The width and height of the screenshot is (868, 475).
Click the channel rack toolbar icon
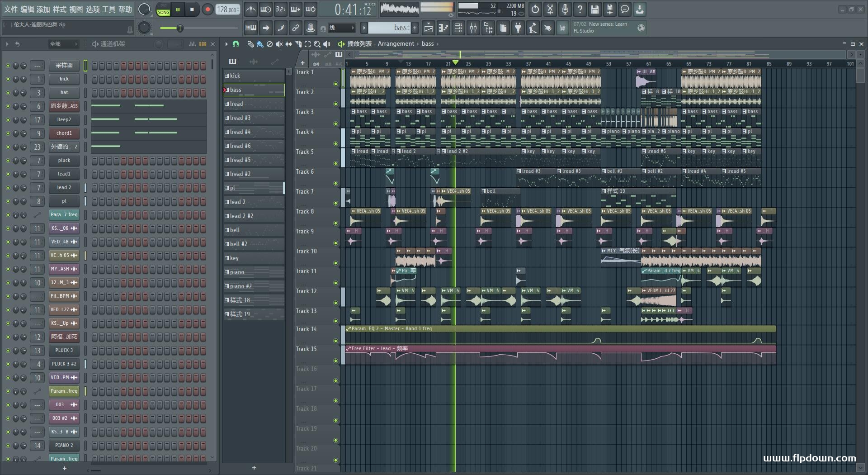tap(458, 28)
